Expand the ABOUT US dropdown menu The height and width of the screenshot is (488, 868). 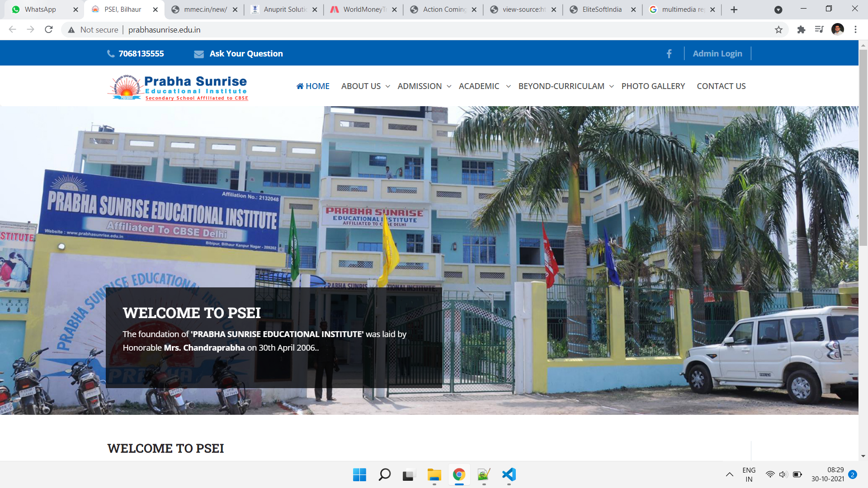click(365, 86)
